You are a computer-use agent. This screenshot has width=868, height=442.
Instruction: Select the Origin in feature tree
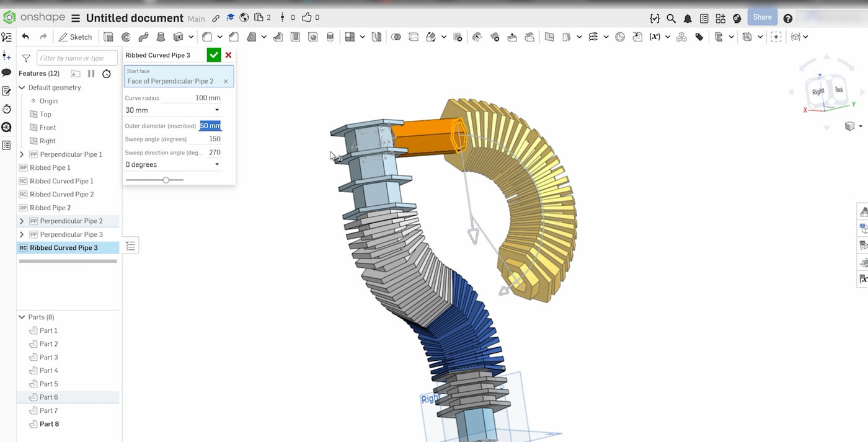point(48,101)
